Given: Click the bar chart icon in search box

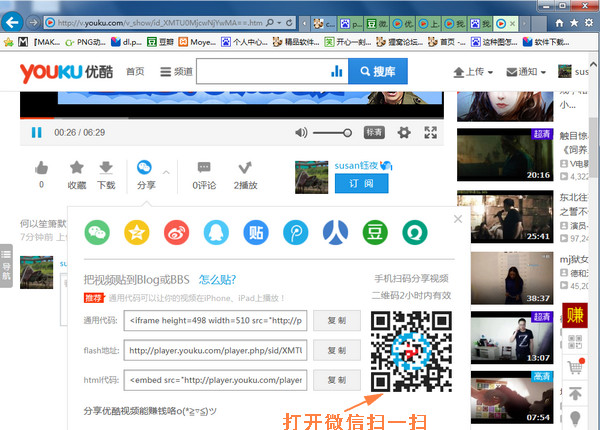Looking at the screenshot, I should tap(336, 71).
